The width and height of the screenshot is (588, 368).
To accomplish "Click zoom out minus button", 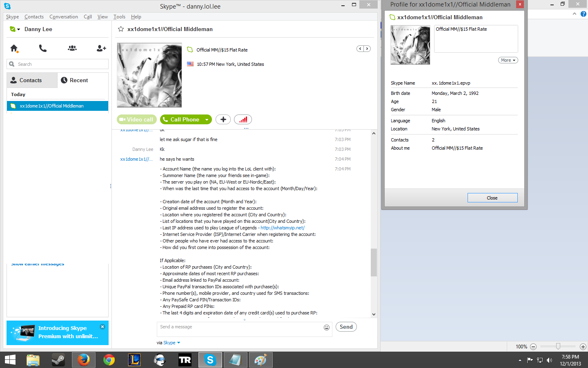I will [x=533, y=346].
